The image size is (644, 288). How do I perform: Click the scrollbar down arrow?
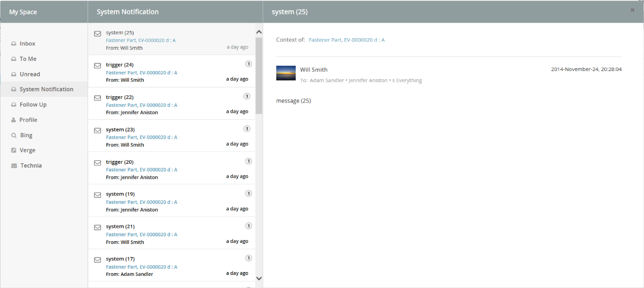tap(259, 278)
